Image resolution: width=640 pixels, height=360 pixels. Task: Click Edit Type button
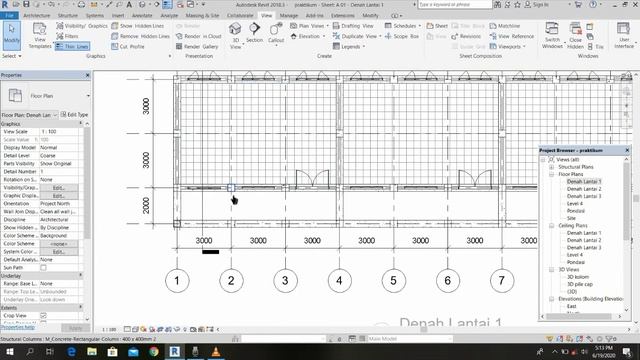click(74, 115)
